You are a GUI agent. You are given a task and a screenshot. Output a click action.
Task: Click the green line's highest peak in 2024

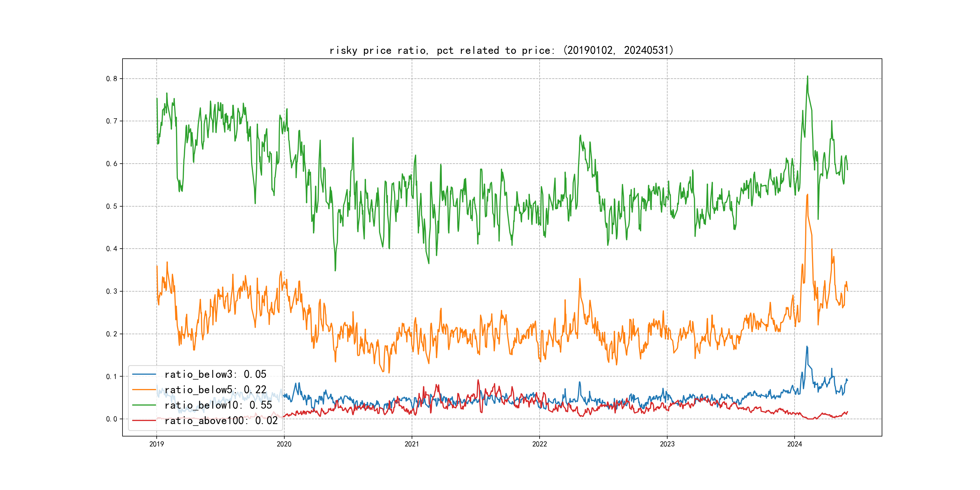(807, 77)
